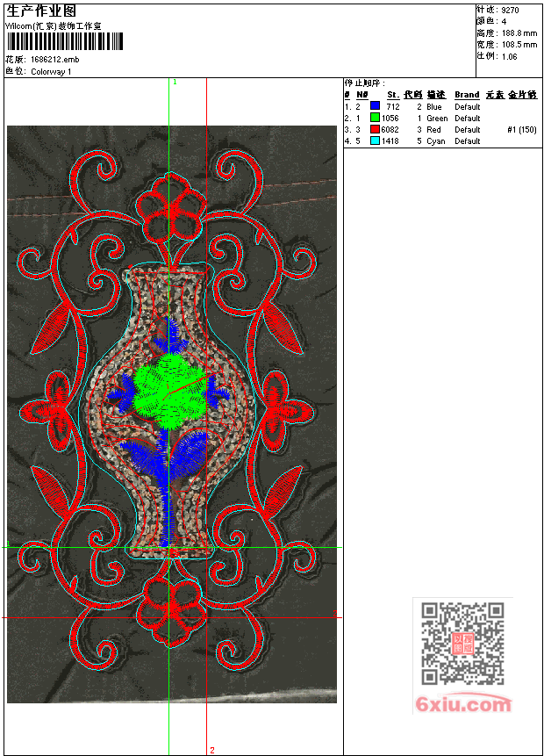Click the QR code image
This screenshot has width=544, height=756.
pos(462,644)
